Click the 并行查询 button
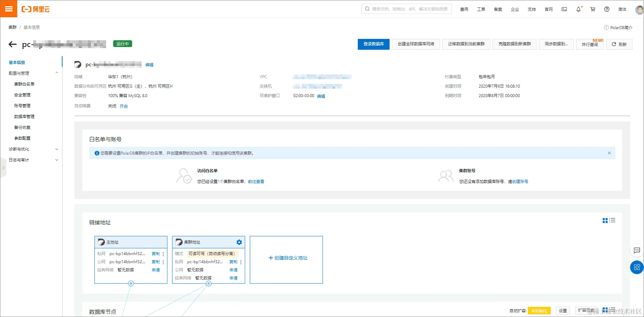 [590, 44]
